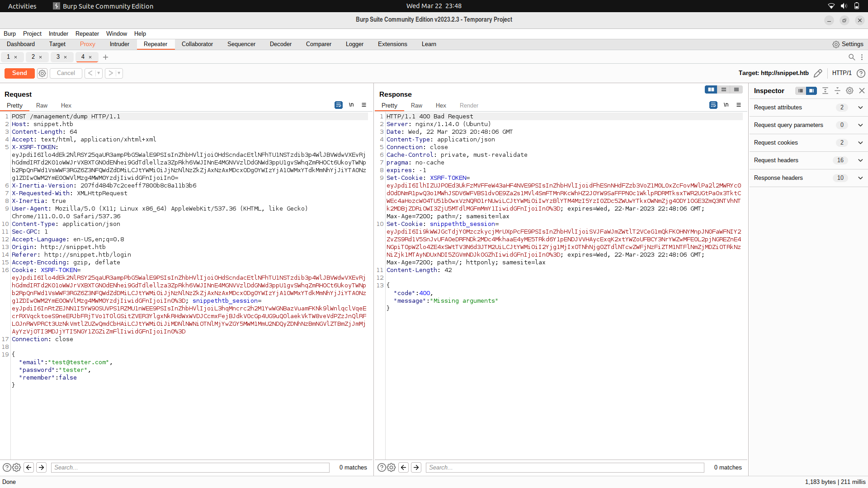Open the Repeater tab options kebab menu

click(862, 57)
